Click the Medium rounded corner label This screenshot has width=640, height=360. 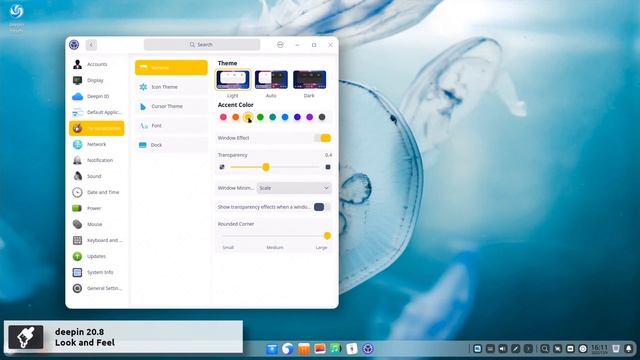[275, 247]
